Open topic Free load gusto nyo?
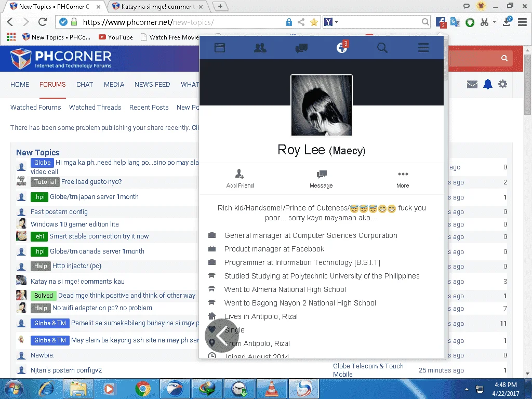 (x=91, y=182)
